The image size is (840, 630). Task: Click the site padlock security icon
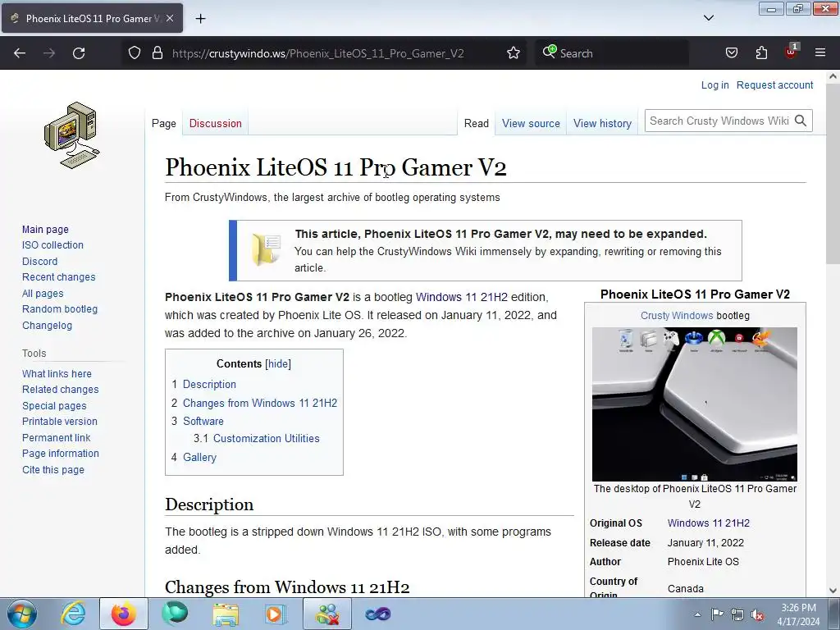(x=157, y=53)
